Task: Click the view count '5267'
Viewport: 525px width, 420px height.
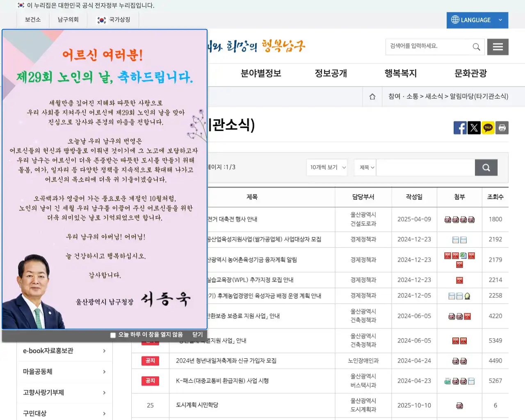Action: click(x=495, y=381)
